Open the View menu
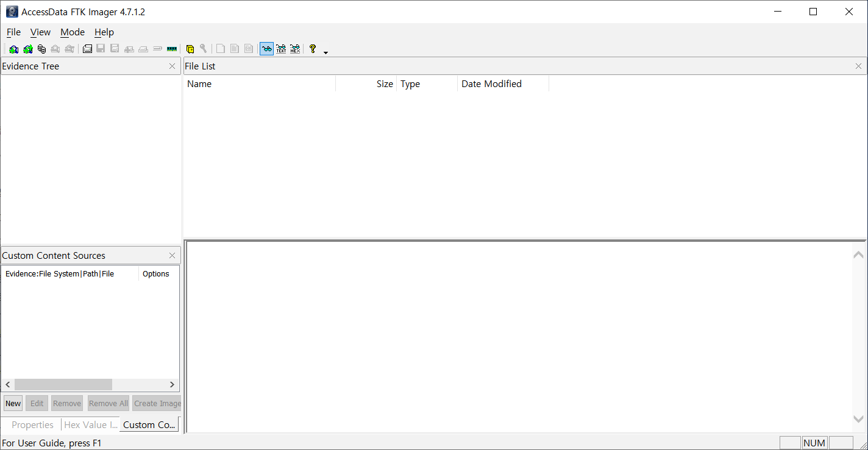Image resolution: width=868 pixels, height=450 pixels. click(x=41, y=32)
